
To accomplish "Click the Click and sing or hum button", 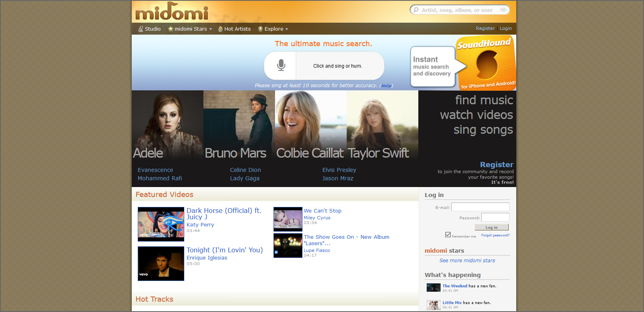I will coord(338,66).
